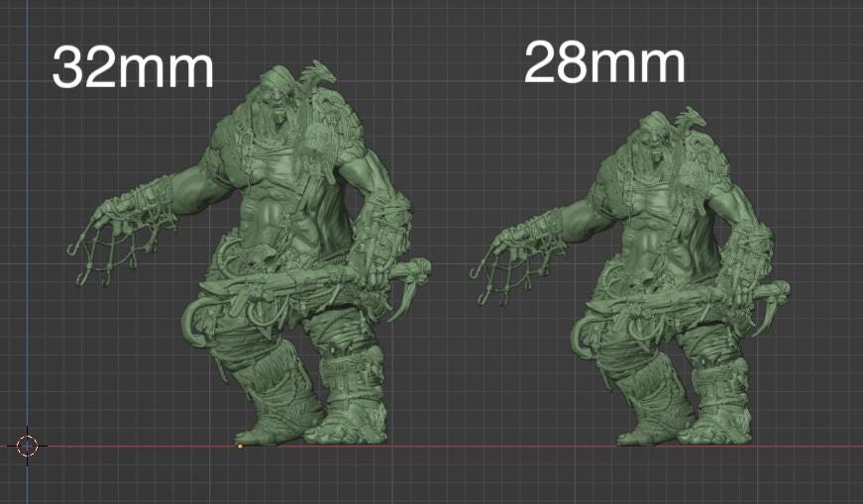Click the 3D cursor crosshair
The image size is (863, 504).
(x=27, y=446)
